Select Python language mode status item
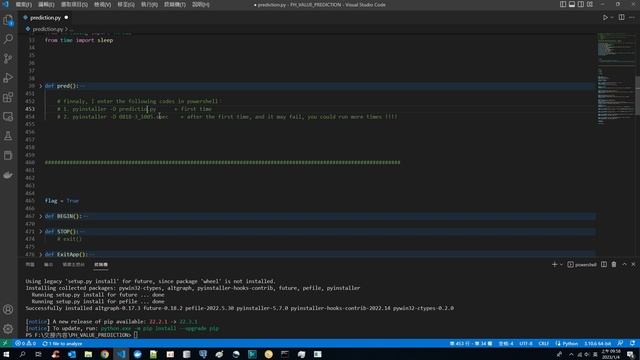This screenshot has height=360, width=640. pyautogui.click(x=567, y=343)
